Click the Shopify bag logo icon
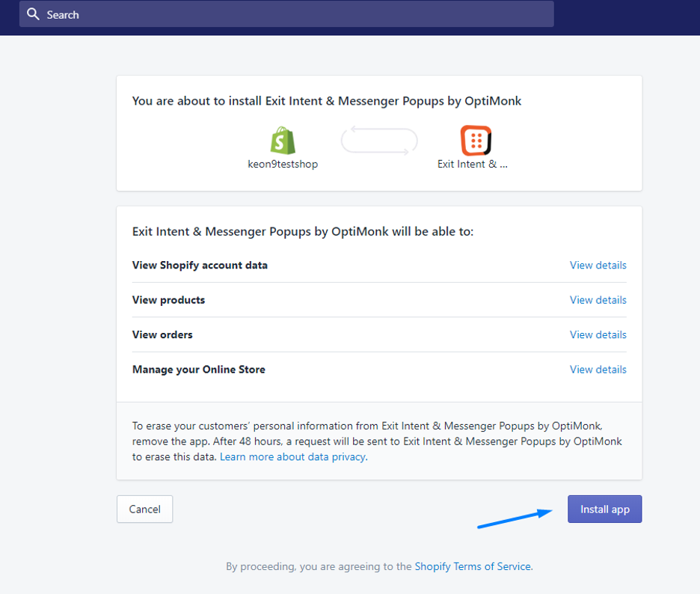 point(283,141)
